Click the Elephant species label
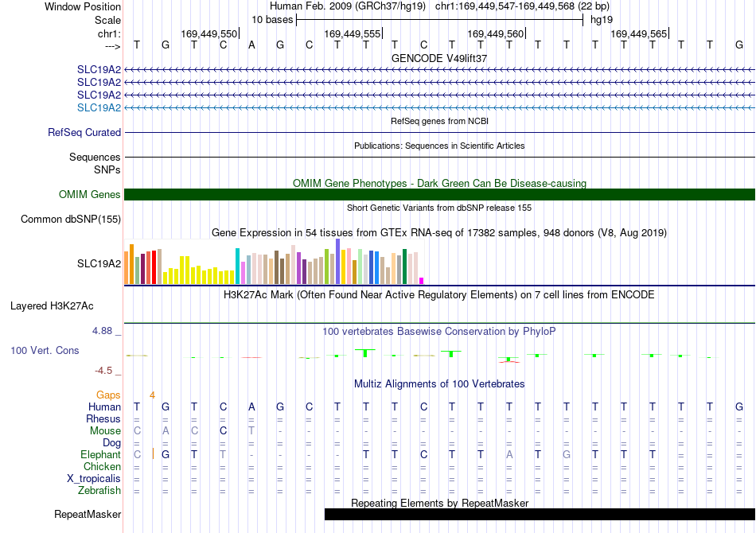 (x=101, y=454)
